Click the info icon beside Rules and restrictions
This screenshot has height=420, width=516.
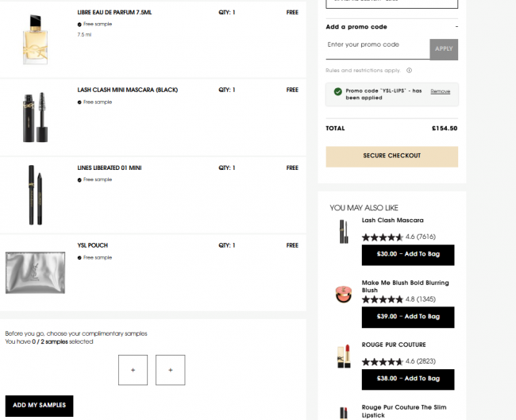[x=409, y=71]
